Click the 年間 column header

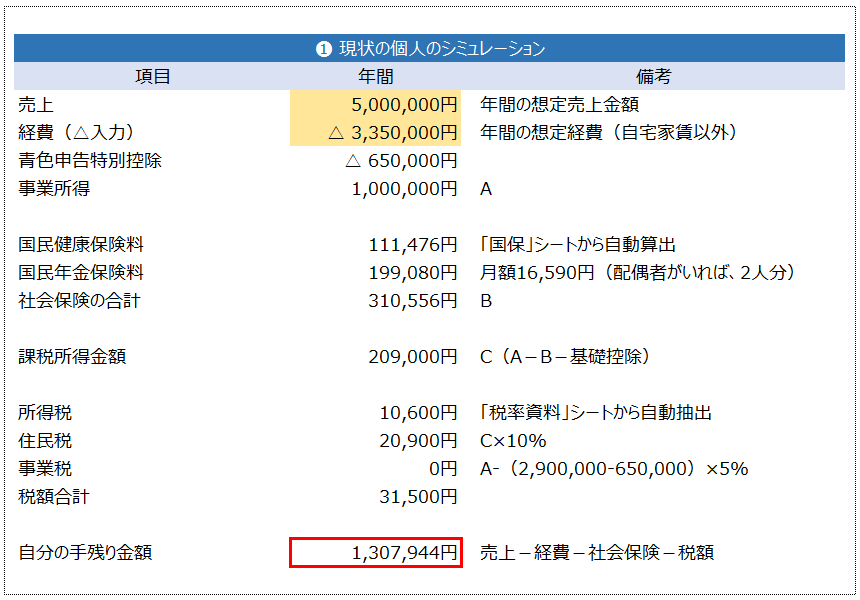(376, 76)
